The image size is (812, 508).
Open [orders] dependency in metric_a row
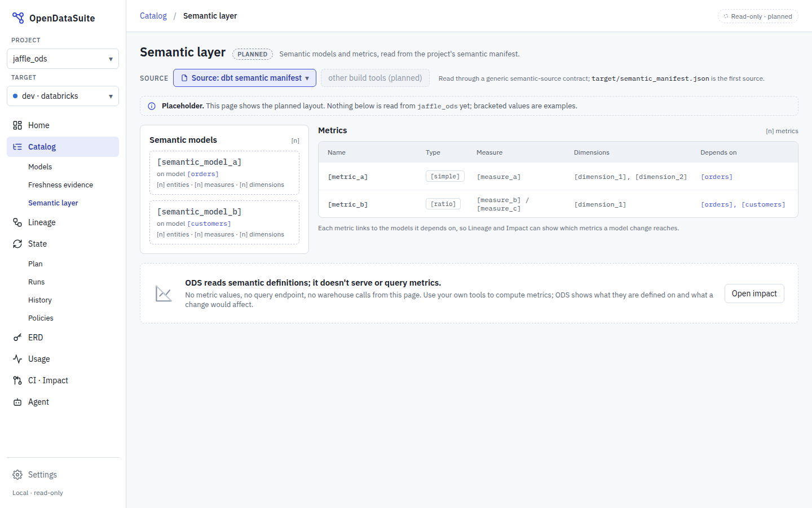(717, 177)
